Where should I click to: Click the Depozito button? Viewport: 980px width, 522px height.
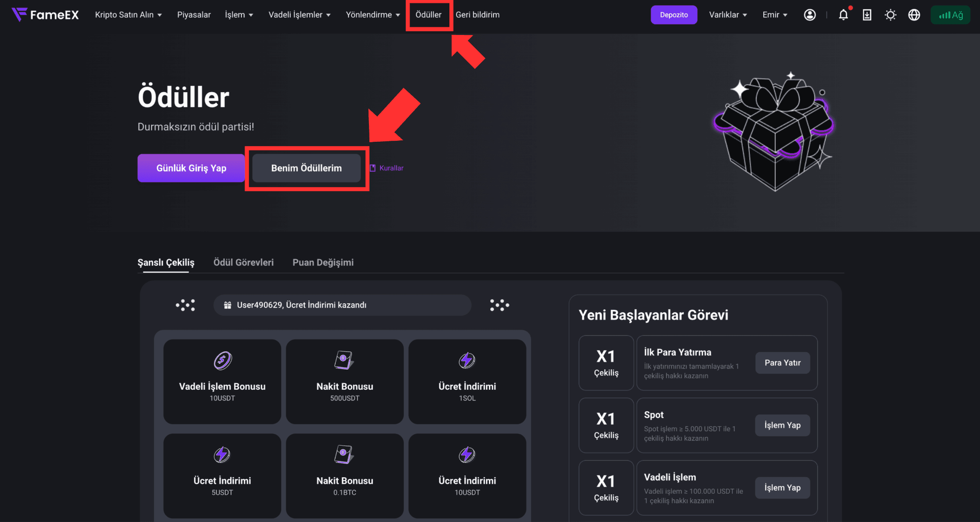click(674, 15)
